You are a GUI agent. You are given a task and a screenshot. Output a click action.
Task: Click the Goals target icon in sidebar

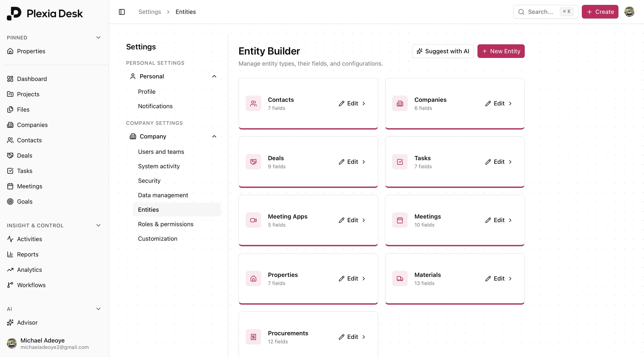[10, 202]
